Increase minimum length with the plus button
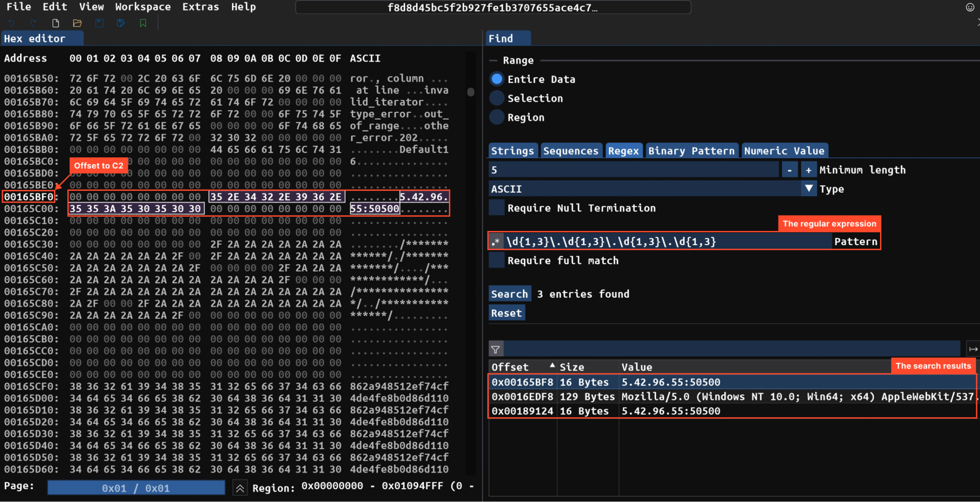Screen dimensions: 980x502 (x=808, y=170)
